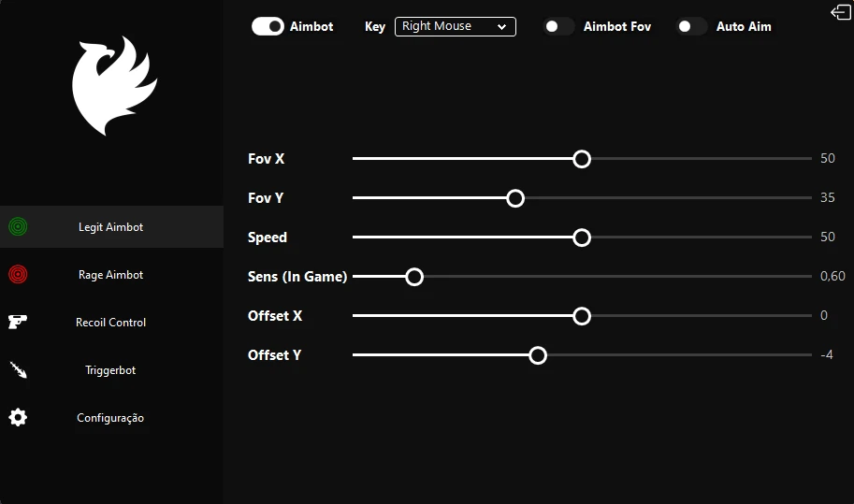Click the Offset Y slider knob
Viewport: 854px width, 504px height.
click(x=537, y=355)
